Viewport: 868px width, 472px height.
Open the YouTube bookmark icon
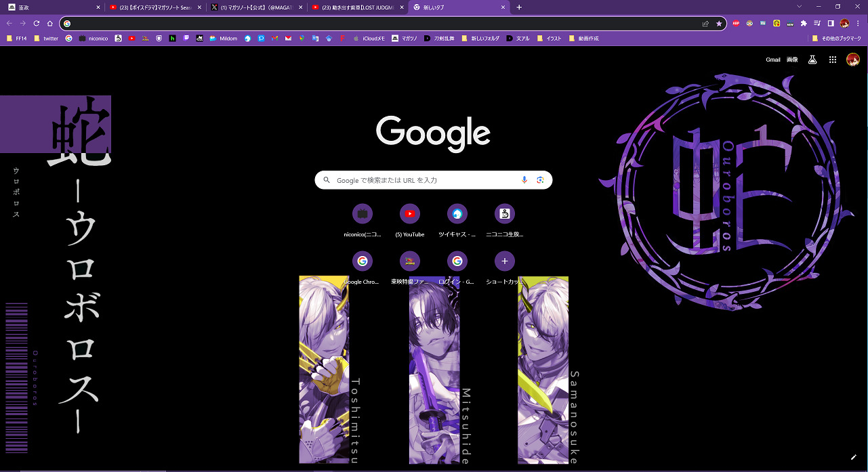[131, 39]
